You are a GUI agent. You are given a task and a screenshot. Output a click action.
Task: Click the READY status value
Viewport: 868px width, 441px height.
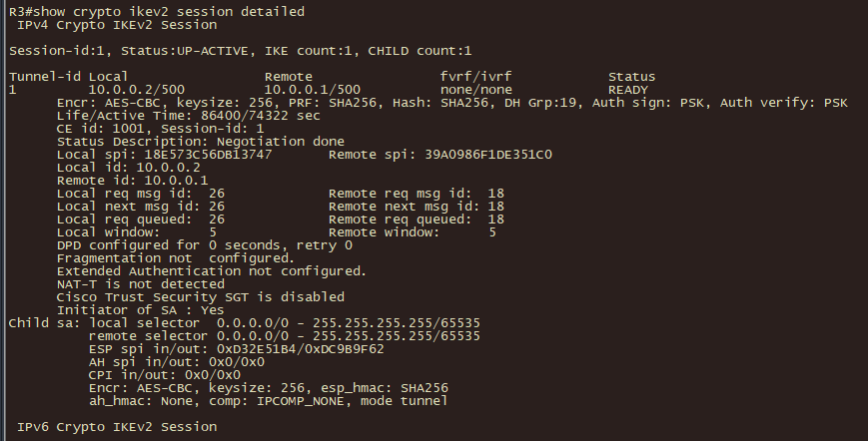[628, 90]
